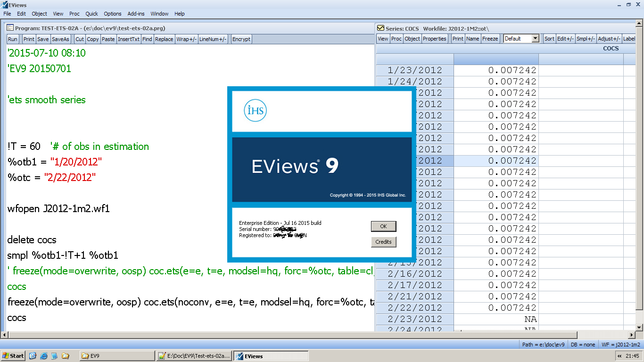Open the Start menu
The height and width of the screenshot is (362, 644).
click(13, 356)
